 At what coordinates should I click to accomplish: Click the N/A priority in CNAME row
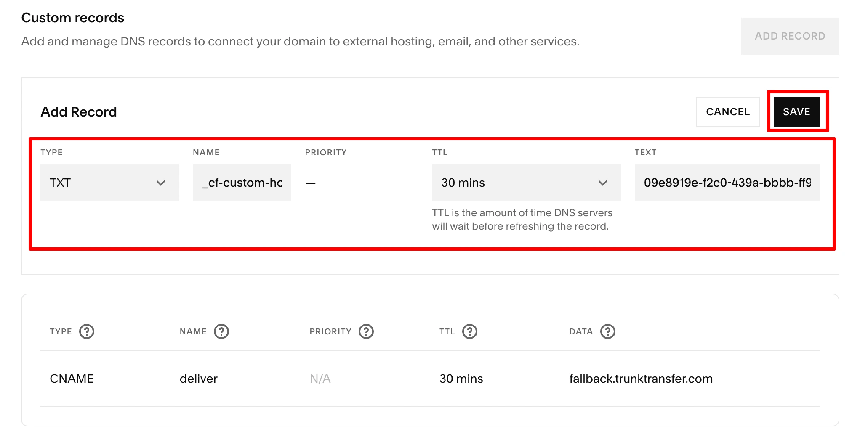[x=320, y=379]
